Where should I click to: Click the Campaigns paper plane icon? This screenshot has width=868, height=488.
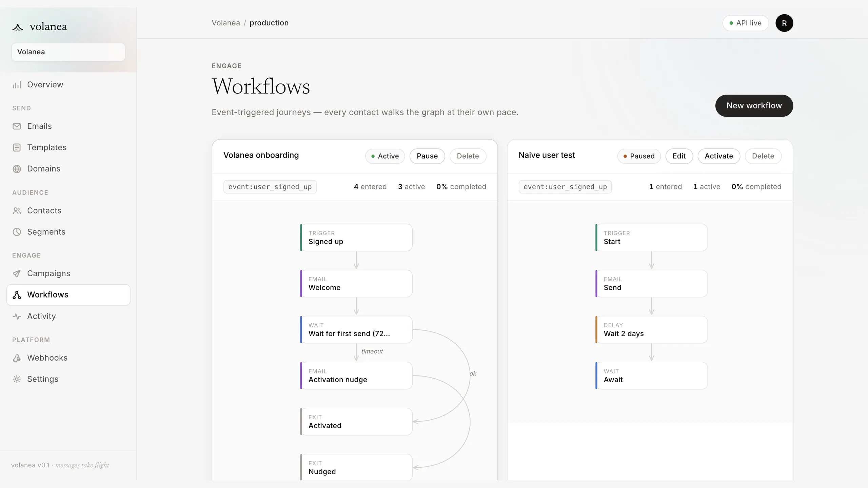click(x=17, y=273)
